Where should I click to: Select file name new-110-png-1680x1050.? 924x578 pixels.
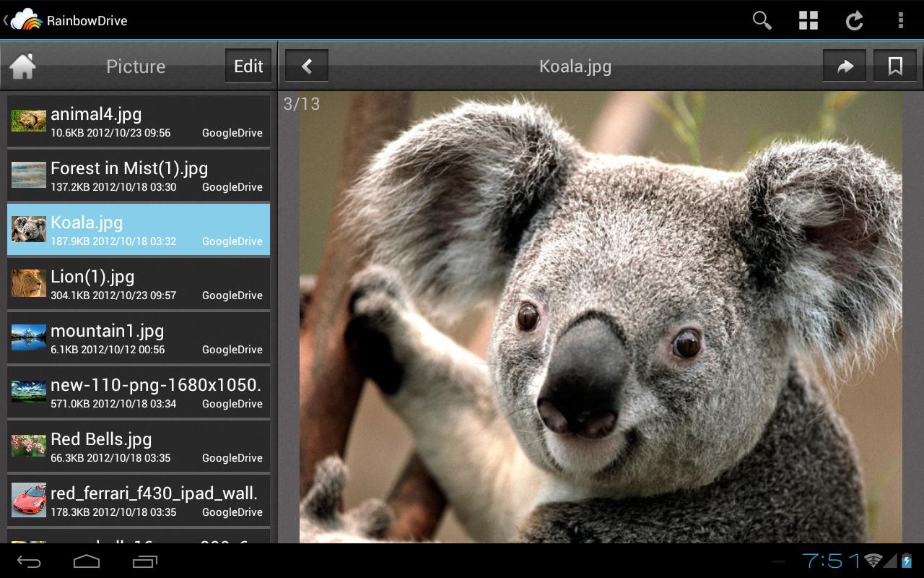click(x=156, y=385)
